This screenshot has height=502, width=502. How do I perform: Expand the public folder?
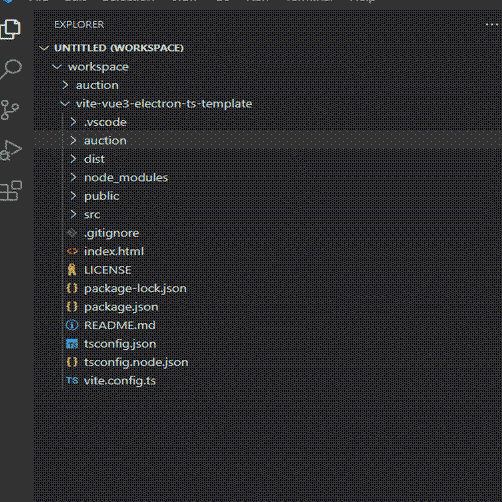73,196
